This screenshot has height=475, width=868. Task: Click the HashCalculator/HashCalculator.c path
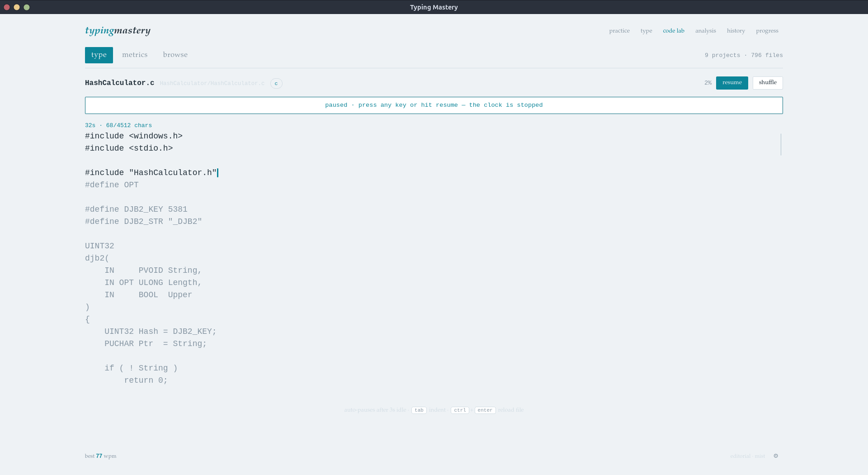(212, 83)
